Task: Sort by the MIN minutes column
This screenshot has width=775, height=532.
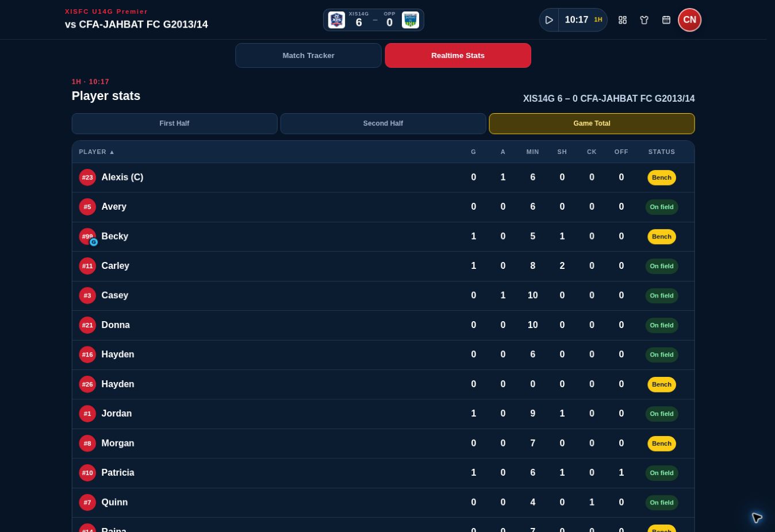Action: coord(533,152)
